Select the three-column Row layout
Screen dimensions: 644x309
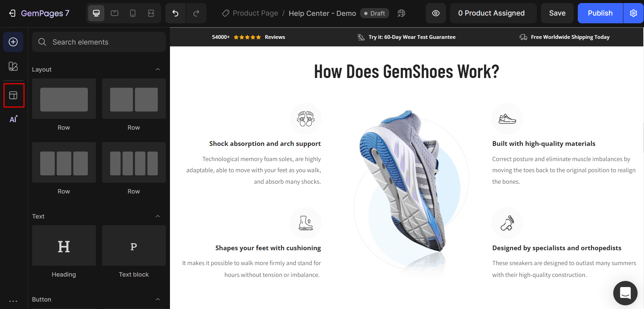(64, 163)
